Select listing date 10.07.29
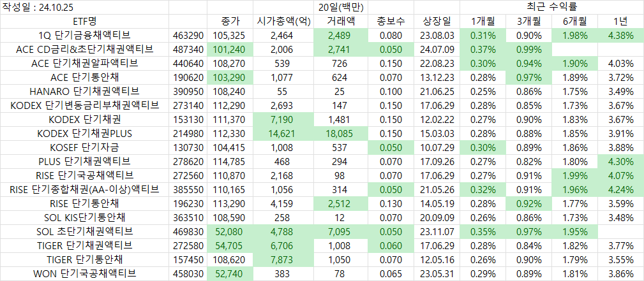644x281 pixels. (437, 148)
